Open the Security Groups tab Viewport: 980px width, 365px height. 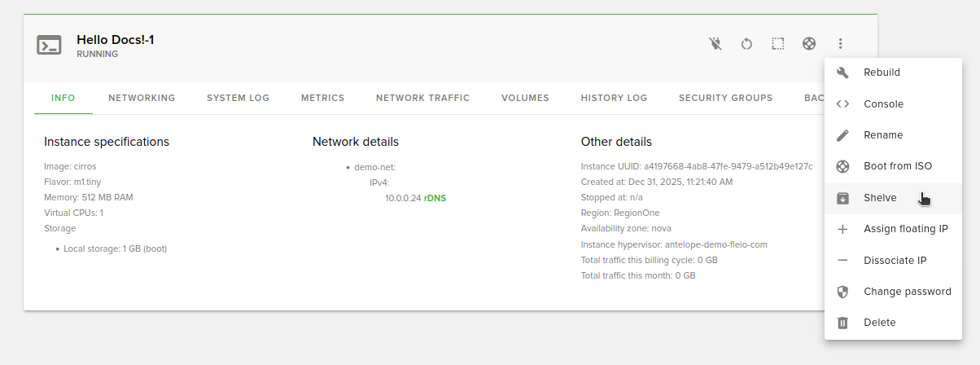725,98
